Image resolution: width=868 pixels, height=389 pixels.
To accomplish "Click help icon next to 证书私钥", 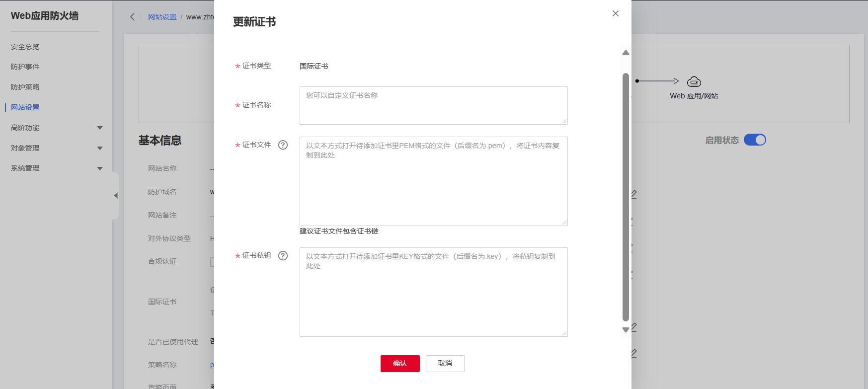I will 283,256.
